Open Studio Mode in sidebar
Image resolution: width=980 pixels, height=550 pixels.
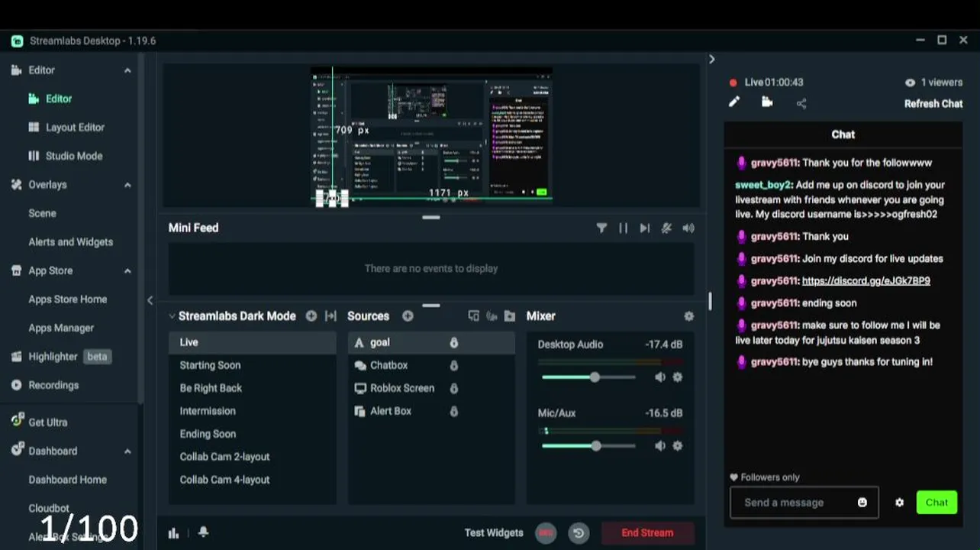click(x=74, y=156)
